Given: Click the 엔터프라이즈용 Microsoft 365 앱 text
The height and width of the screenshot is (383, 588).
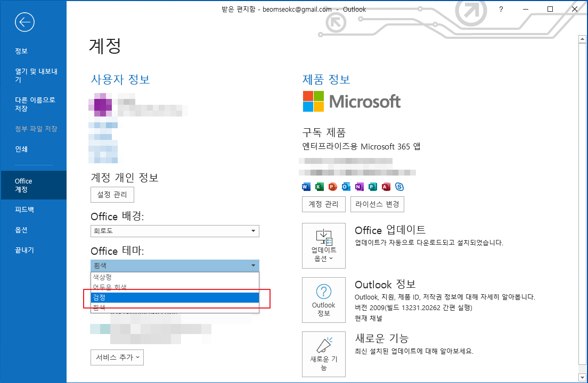Looking at the screenshot, I should click(x=361, y=146).
